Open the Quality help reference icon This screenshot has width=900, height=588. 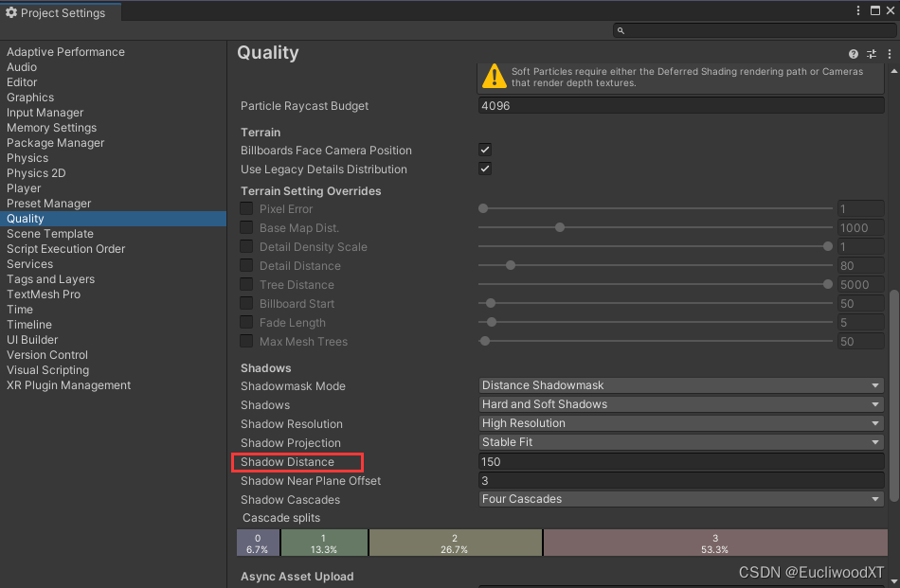pyautogui.click(x=853, y=54)
